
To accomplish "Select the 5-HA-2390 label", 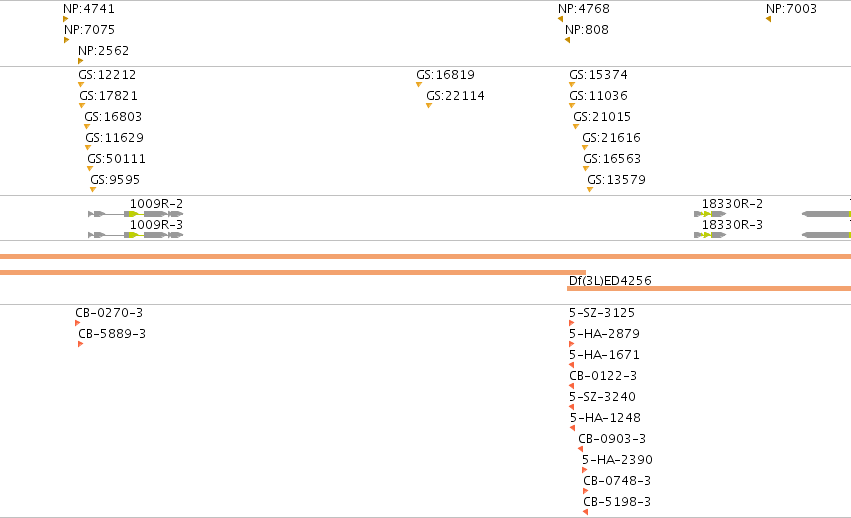I will [617, 460].
